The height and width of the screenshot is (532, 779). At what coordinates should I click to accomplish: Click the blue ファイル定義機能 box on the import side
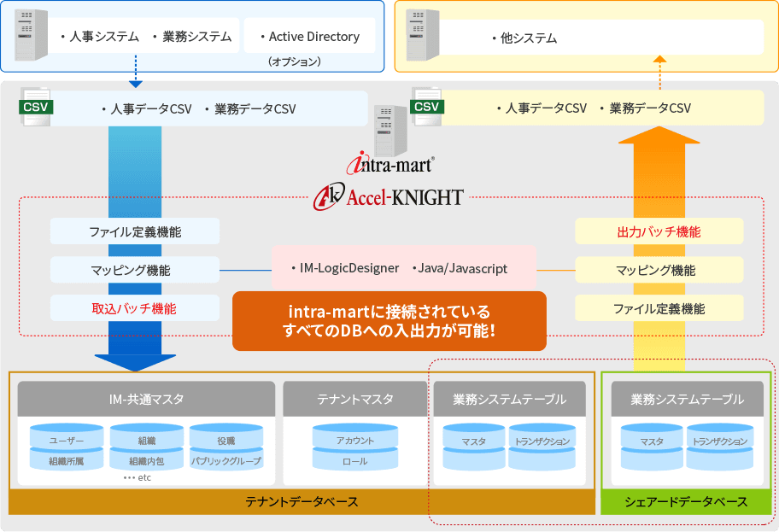[x=135, y=231]
